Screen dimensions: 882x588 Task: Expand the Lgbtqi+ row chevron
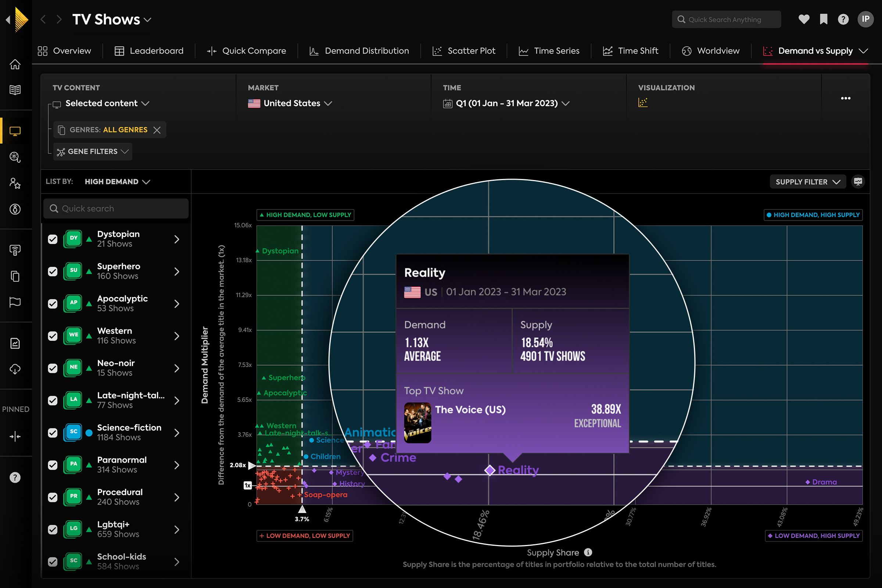(x=177, y=530)
